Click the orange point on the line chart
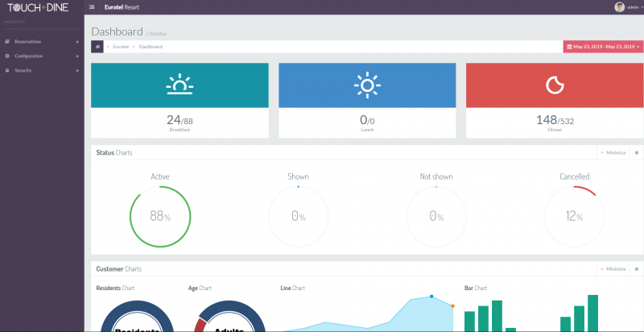This screenshot has width=644, height=332. [452, 305]
